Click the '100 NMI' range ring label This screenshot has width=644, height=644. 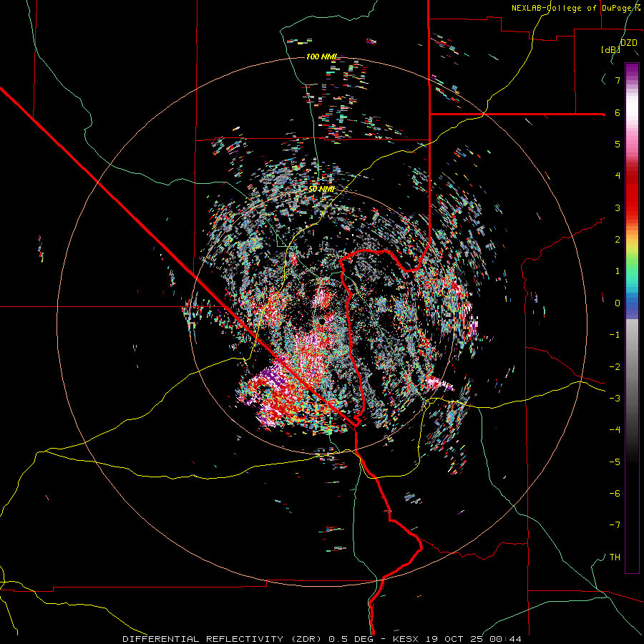pos(321,57)
